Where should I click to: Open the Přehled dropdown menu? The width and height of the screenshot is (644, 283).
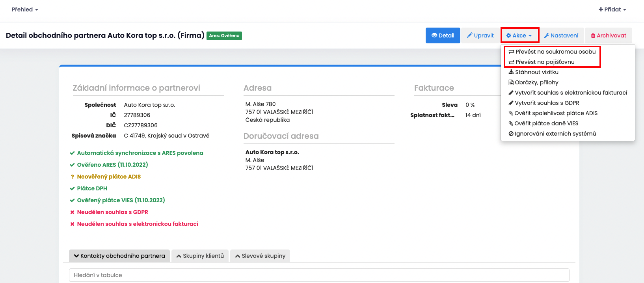point(25,9)
